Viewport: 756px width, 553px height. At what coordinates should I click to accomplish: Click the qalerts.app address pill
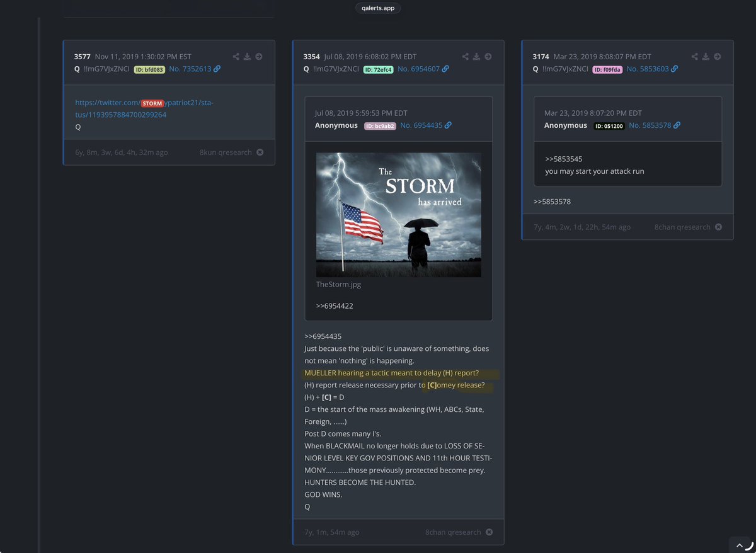click(378, 8)
